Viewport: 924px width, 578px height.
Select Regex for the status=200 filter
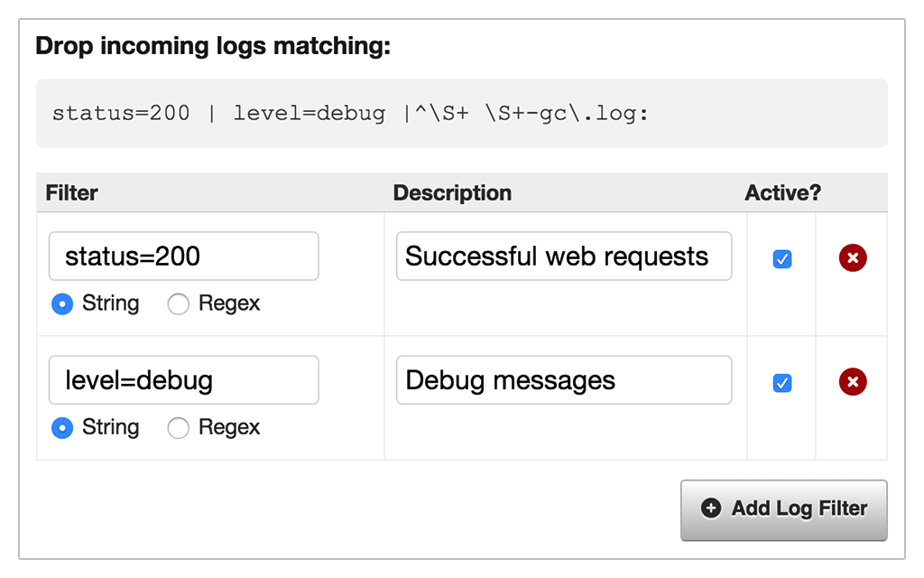[x=179, y=304]
